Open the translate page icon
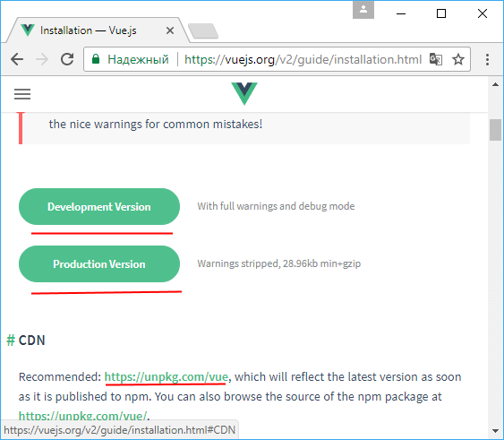 click(x=436, y=59)
